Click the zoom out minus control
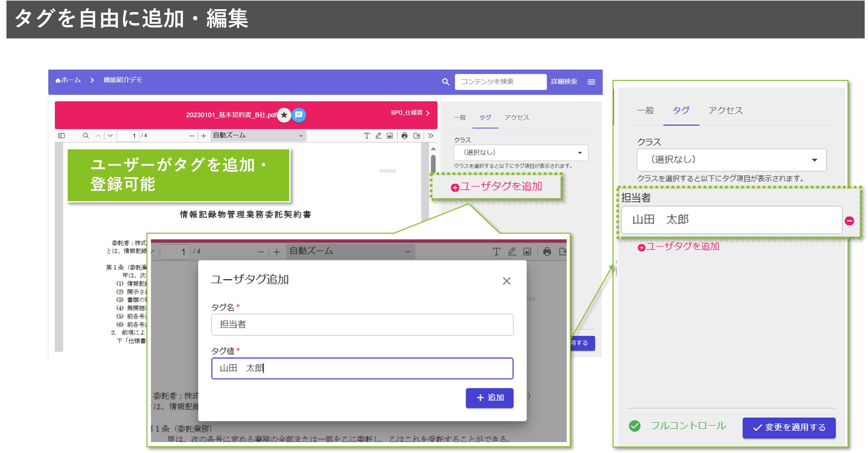 tap(191, 136)
